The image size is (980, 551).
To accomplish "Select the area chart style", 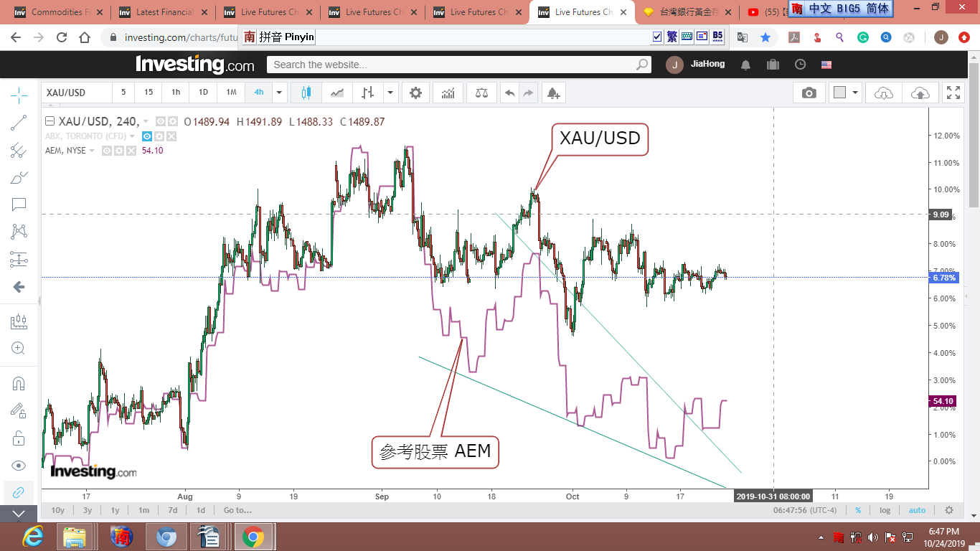I will pyautogui.click(x=337, y=93).
